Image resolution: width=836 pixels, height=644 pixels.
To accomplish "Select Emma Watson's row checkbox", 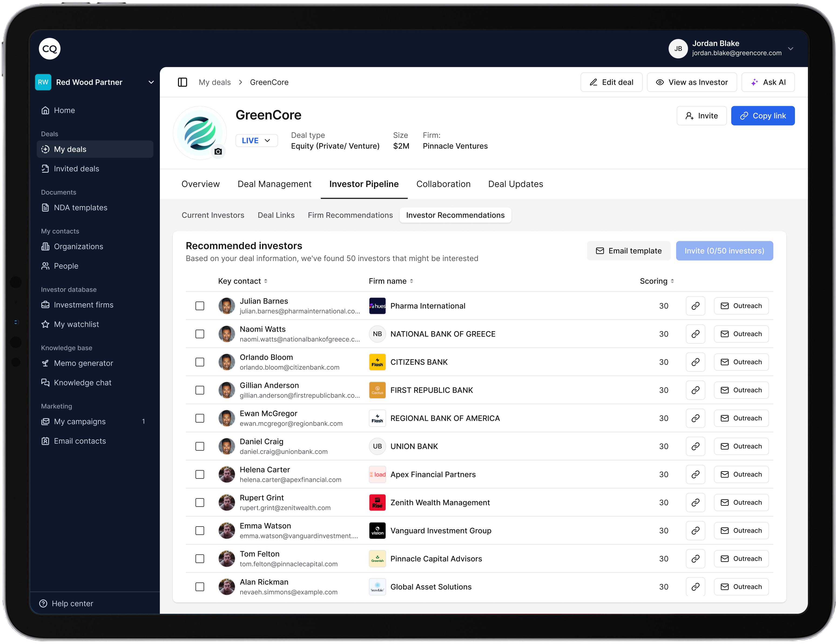I will tap(200, 531).
